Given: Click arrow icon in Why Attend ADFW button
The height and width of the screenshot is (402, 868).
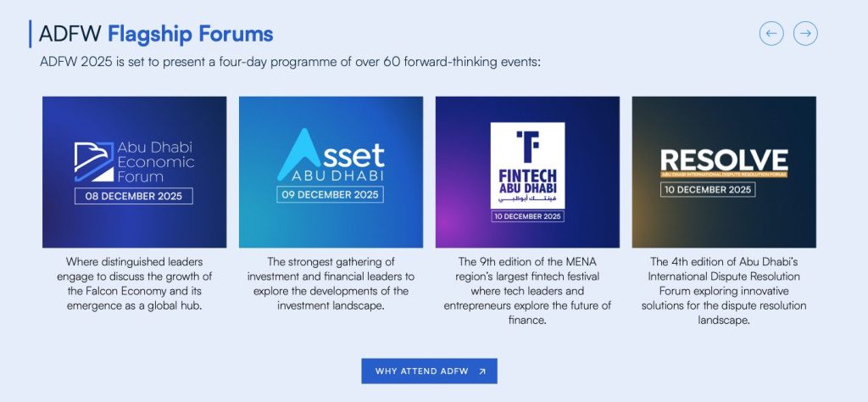Looking at the screenshot, I should [482, 371].
